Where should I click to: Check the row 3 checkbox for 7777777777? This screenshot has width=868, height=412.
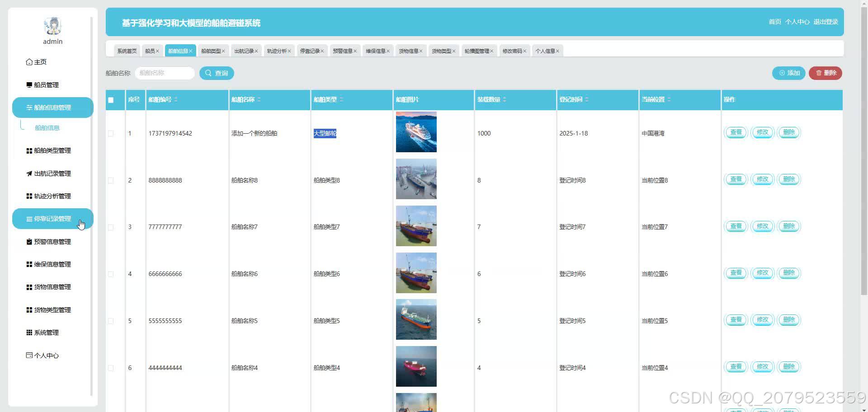(111, 227)
